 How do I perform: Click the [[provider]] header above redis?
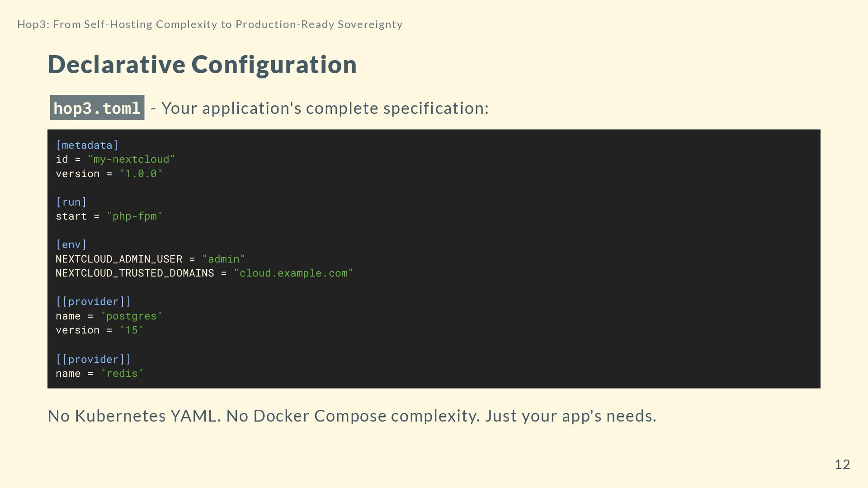pos(93,359)
